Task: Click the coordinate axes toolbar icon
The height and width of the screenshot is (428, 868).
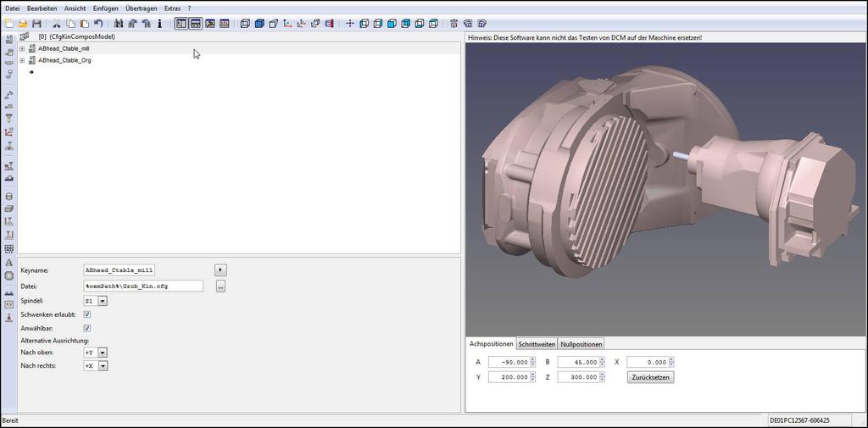Action: click(287, 24)
